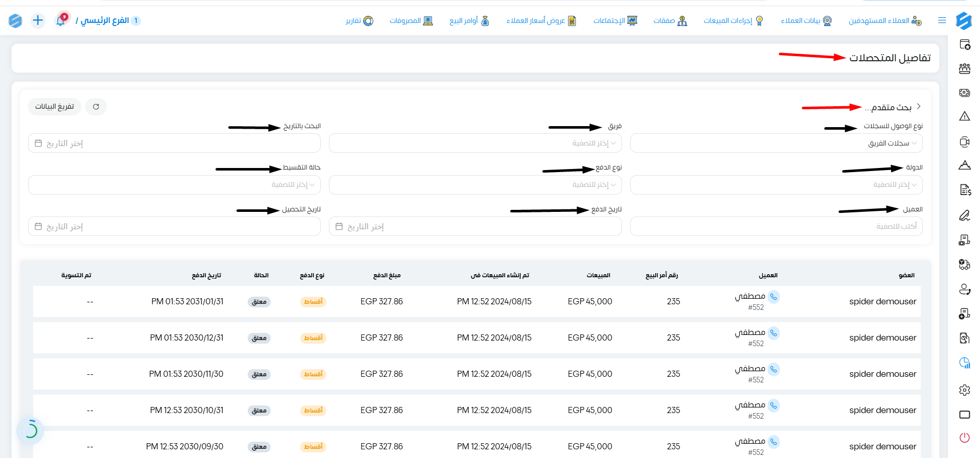Click phone icon in row dated 2030/12/31

[x=774, y=333]
